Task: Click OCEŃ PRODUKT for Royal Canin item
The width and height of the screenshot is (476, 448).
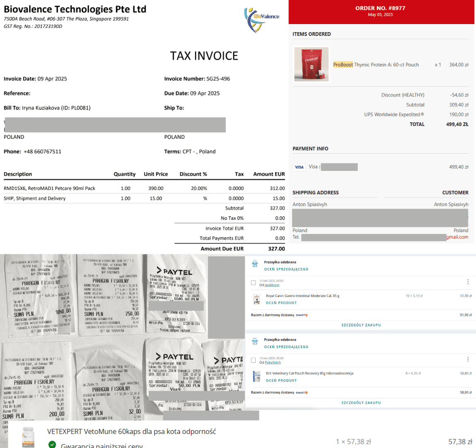Action: click(281, 303)
